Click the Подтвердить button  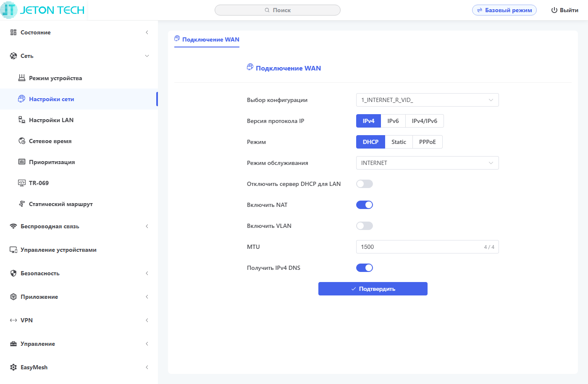coord(373,289)
